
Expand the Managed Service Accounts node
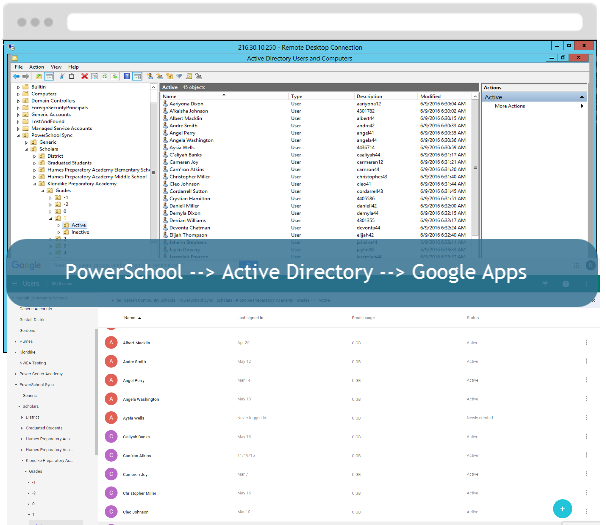click(x=18, y=128)
